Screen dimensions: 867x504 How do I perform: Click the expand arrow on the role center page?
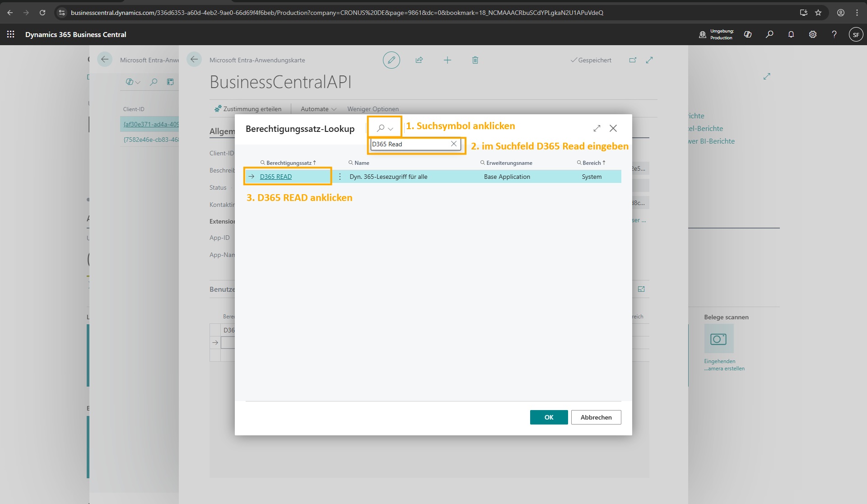(767, 76)
